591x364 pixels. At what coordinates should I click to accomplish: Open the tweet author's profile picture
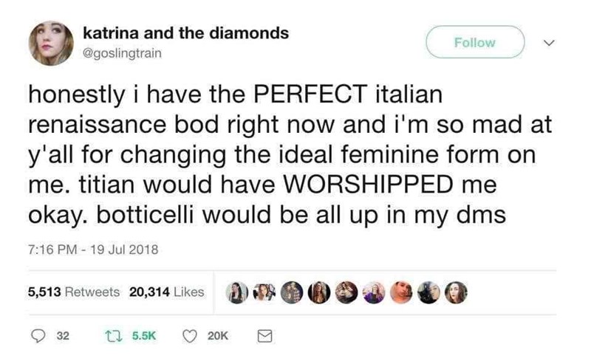pyautogui.click(x=51, y=43)
